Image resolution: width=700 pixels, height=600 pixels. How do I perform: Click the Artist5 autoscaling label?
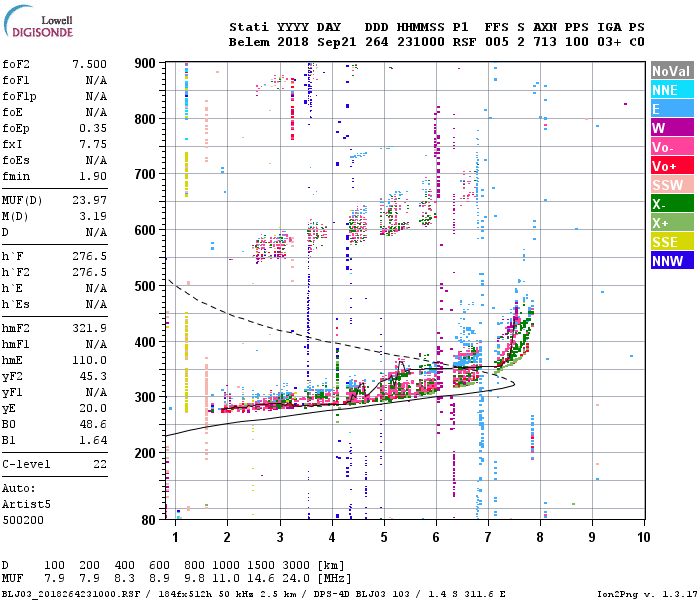[26, 504]
